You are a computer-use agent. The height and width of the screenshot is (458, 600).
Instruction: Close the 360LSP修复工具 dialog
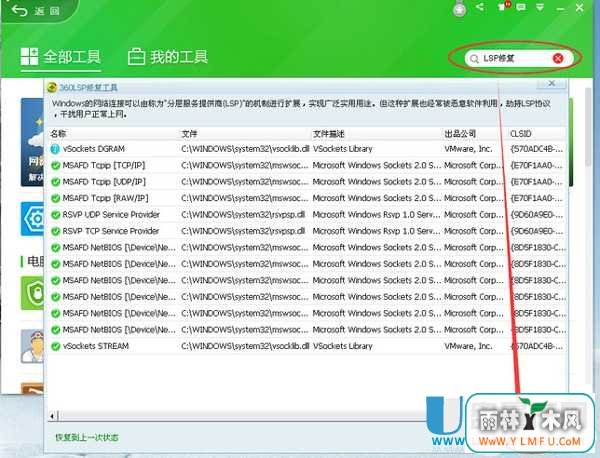pyautogui.click(x=551, y=83)
